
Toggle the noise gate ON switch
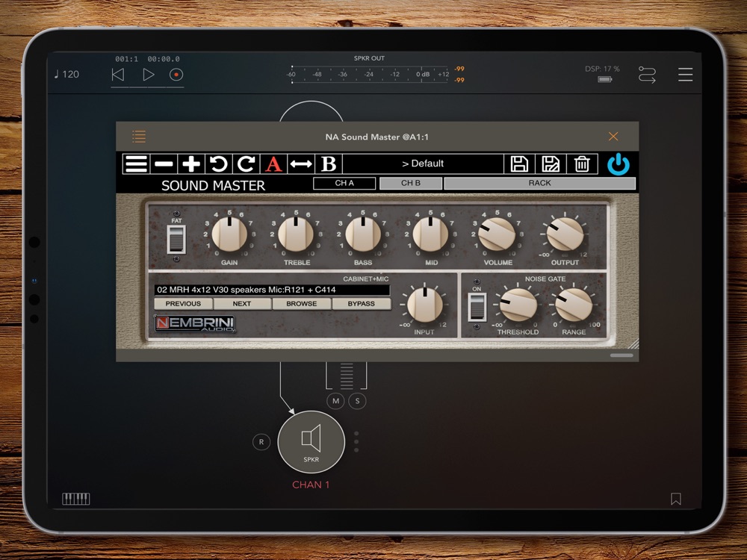(x=477, y=307)
